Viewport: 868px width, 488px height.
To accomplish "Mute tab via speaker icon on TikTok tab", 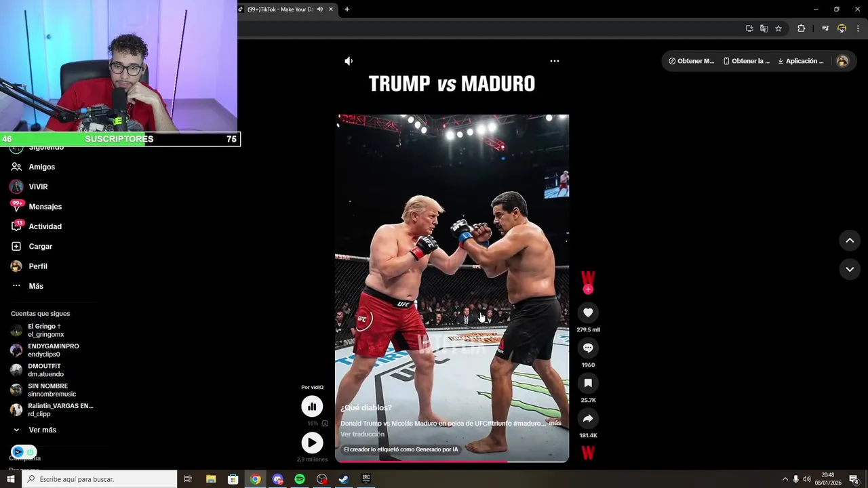I will [320, 9].
